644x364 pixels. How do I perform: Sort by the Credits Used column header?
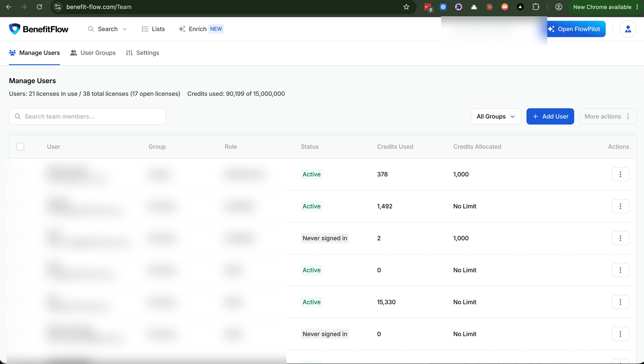[395, 147]
